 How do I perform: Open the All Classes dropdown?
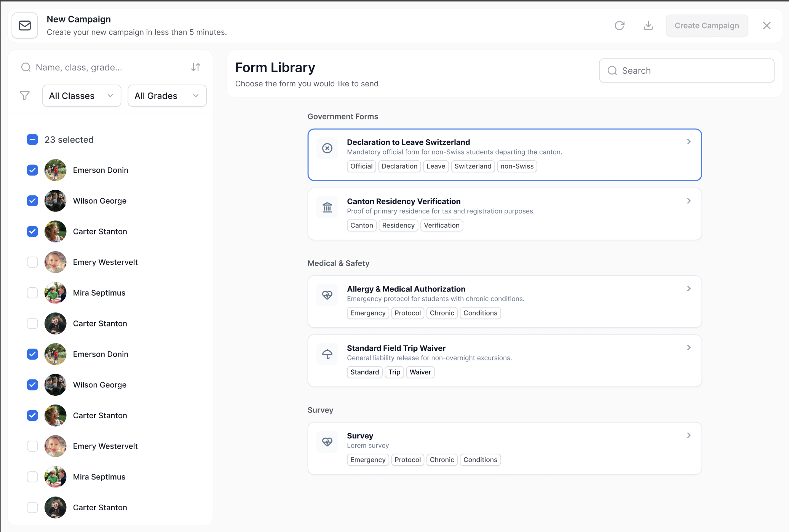[x=81, y=96]
